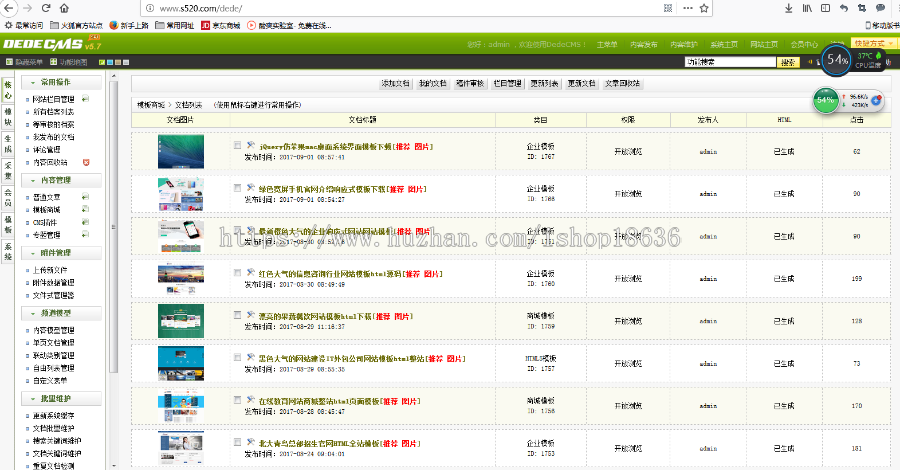Click the DedeCMS v5.7 logo
900x470 pixels.
[52, 44]
